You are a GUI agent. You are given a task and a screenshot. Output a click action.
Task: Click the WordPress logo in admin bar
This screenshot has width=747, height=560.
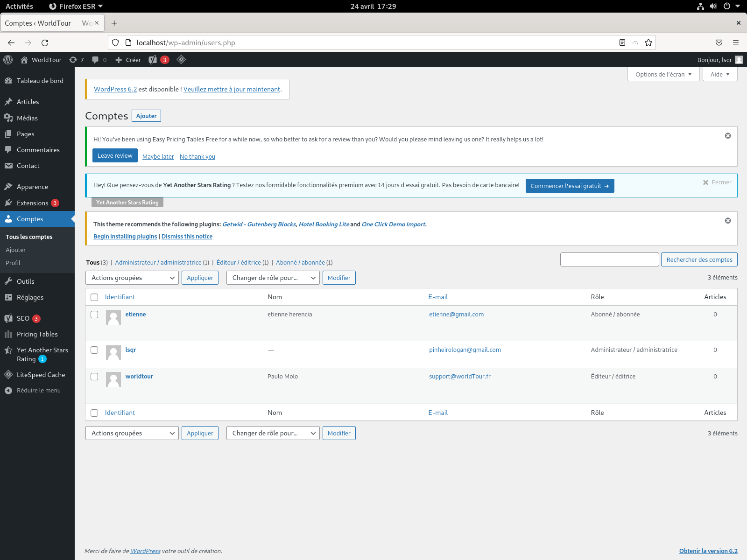click(8, 60)
